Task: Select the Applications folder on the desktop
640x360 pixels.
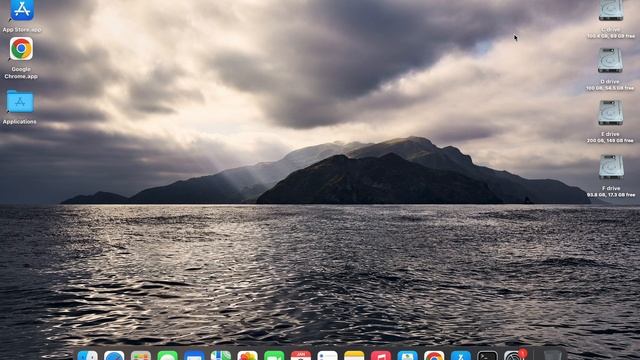Action: tap(20, 102)
